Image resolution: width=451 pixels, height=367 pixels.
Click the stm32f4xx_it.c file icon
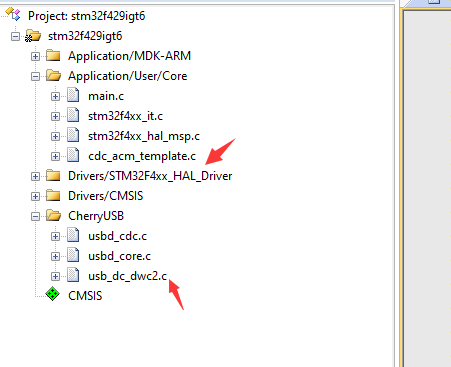click(x=73, y=115)
